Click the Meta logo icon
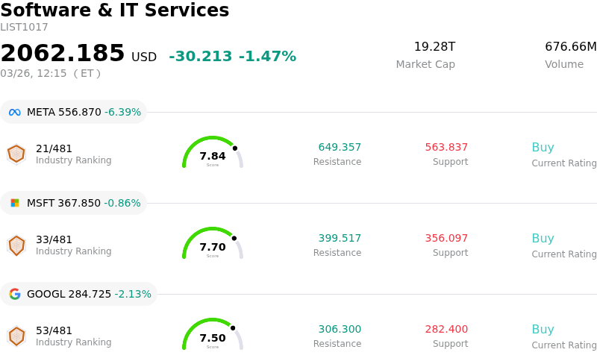597x364 pixels. [15, 113]
